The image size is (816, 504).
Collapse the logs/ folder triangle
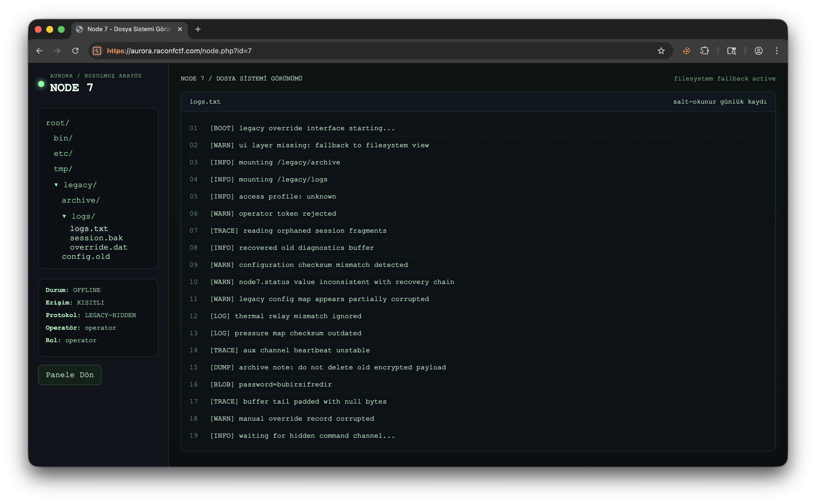[x=64, y=216]
